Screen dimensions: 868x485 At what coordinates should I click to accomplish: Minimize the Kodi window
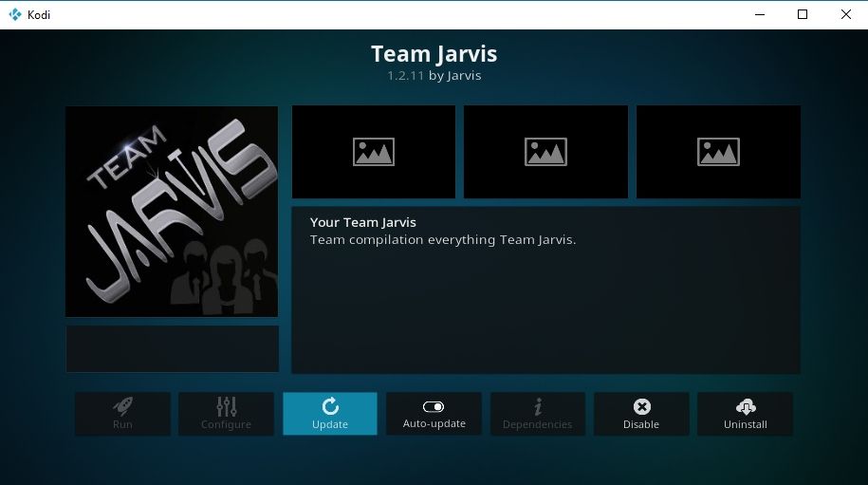tap(760, 14)
